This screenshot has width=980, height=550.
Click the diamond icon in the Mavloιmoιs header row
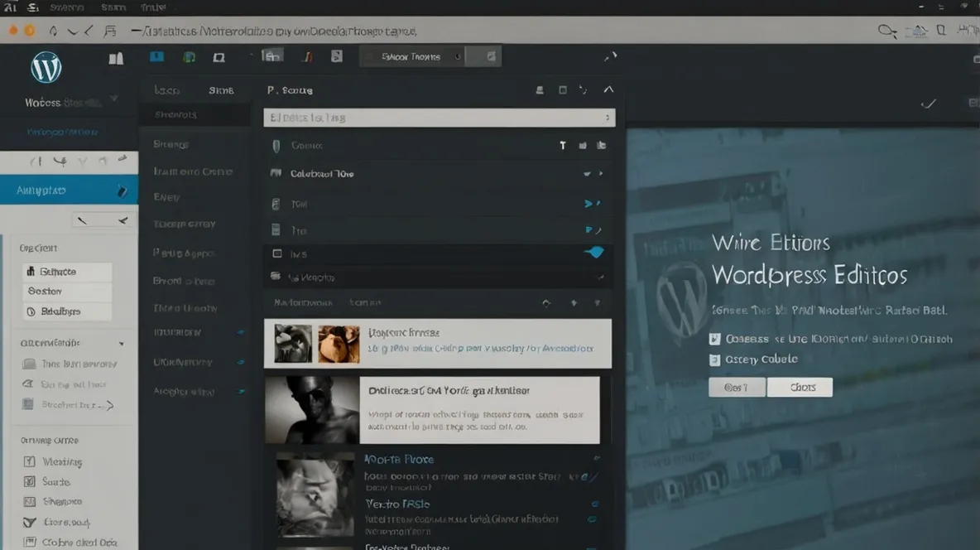pyautogui.click(x=574, y=303)
